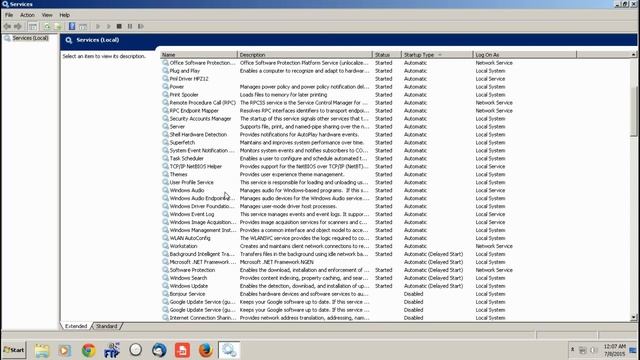Sort by the Startup Type column header
The image size is (640, 360).
tap(437, 54)
